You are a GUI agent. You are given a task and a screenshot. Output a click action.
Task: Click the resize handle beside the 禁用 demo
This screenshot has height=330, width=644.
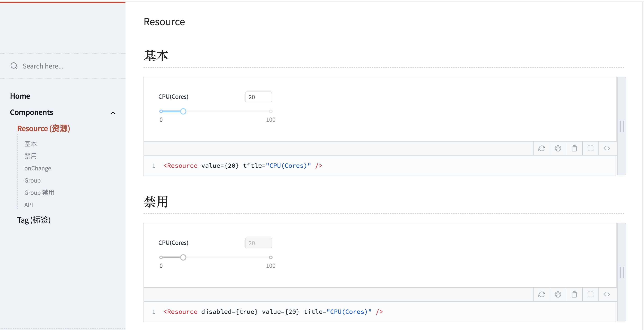pyautogui.click(x=622, y=272)
